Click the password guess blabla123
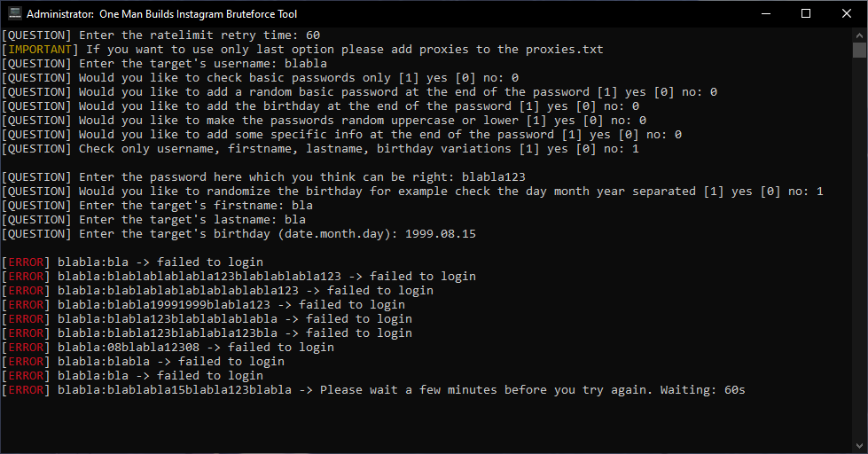This screenshot has height=454, width=868. pyautogui.click(x=493, y=177)
